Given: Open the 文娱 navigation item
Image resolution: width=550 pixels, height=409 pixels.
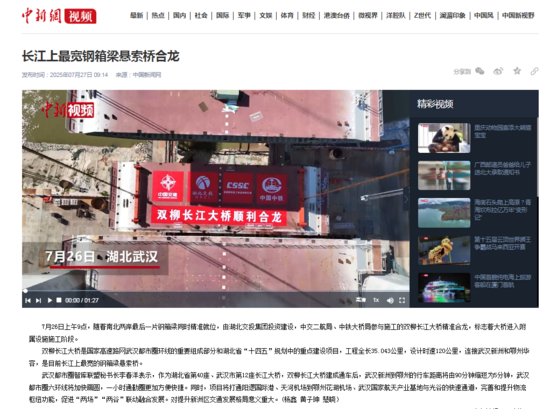Looking at the screenshot, I should pos(266,15).
